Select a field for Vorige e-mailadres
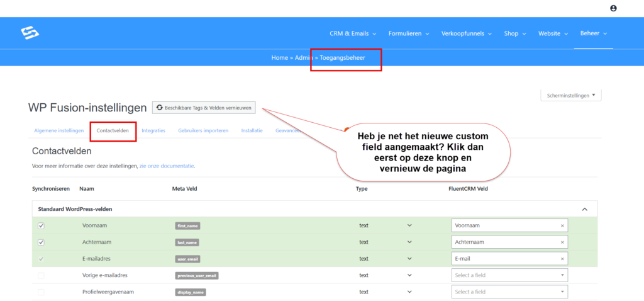The width and height of the screenshot is (644, 301). coord(509,276)
